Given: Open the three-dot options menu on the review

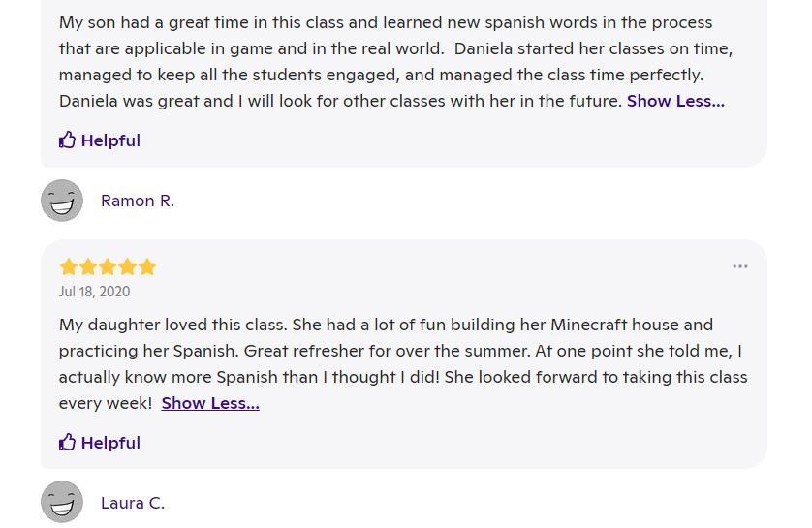Looking at the screenshot, I should pyautogui.click(x=740, y=266).
